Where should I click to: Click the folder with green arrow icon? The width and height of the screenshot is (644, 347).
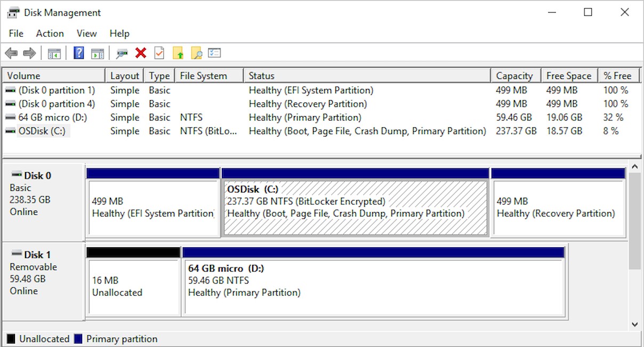(178, 53)
